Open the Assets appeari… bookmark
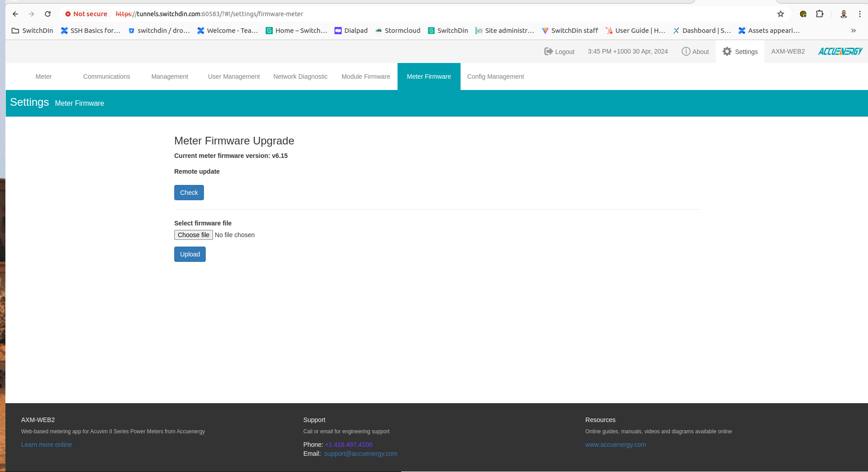868x472 pixels. coord(769,31)
